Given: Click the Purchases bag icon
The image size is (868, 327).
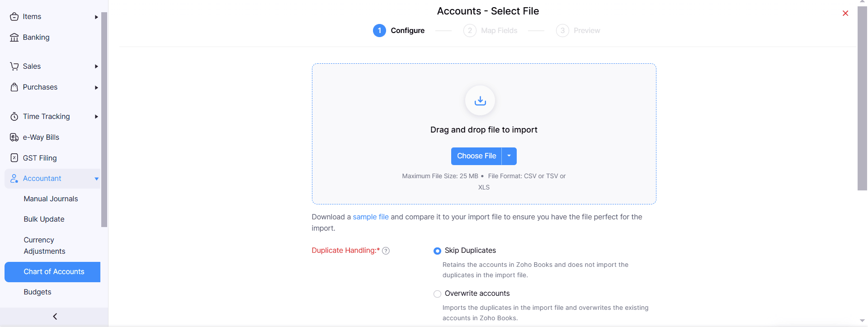Looking at the screenshot, I should [14, 87].
